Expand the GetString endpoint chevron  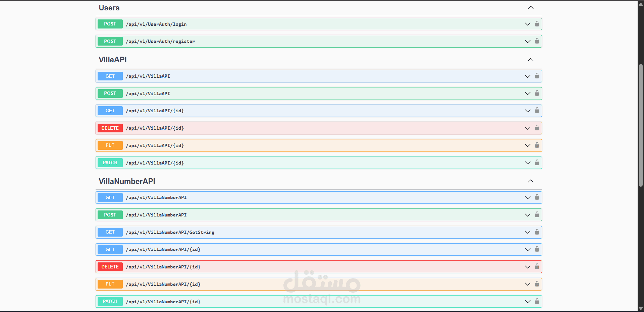pyautogui.click(x=528, y=232)
